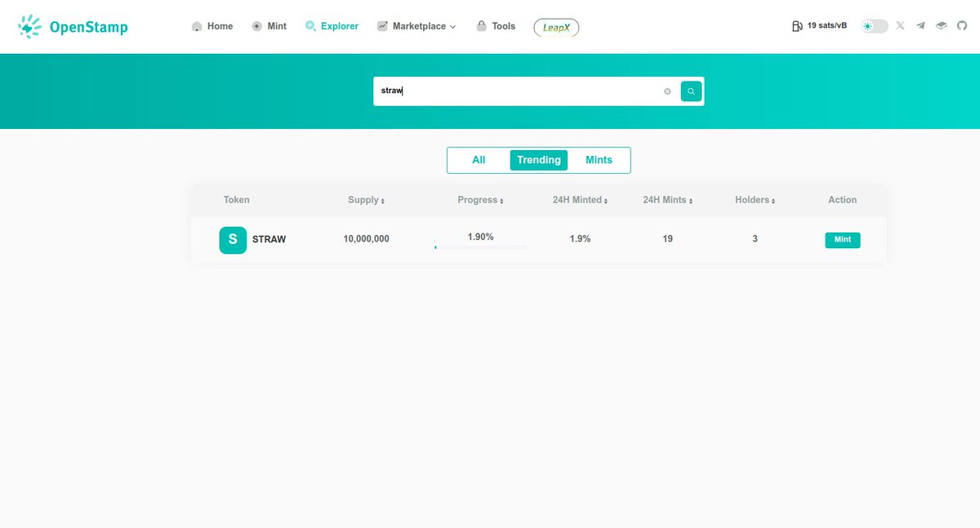Clear the search field with the x icon

667,91
